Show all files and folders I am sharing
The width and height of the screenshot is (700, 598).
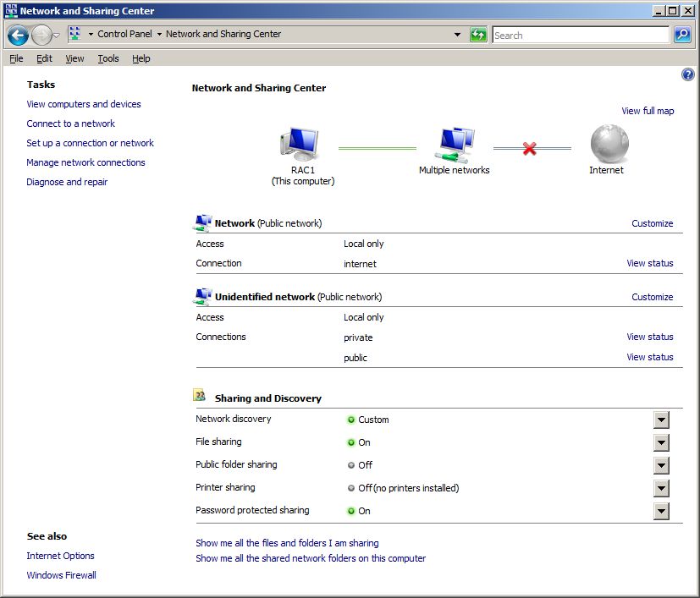287,543
